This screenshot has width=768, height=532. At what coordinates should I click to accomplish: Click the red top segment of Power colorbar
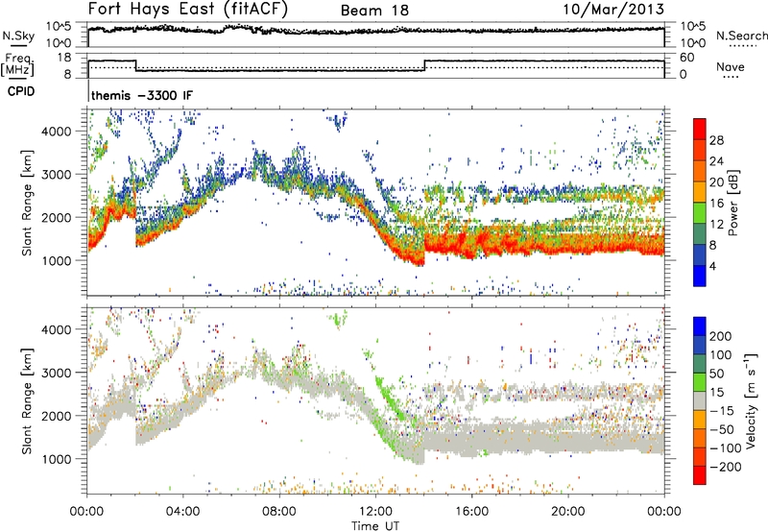[x=700, y=129]
